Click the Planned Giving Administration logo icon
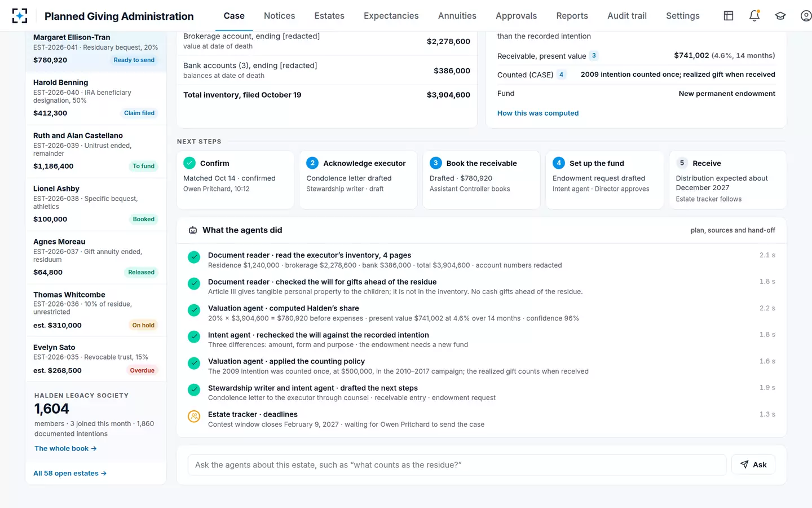The height and width of the screenshot is (508, 812). click(x=20, y=16)
